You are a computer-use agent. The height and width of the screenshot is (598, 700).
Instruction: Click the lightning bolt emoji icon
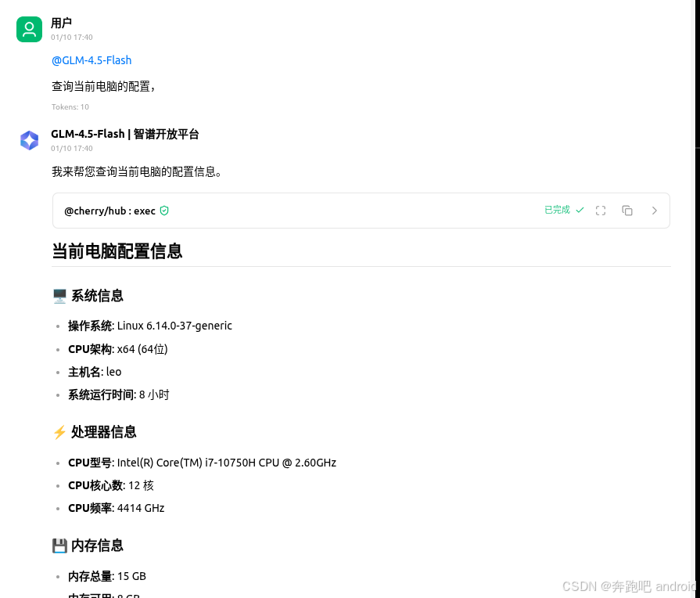click(59, 432)
